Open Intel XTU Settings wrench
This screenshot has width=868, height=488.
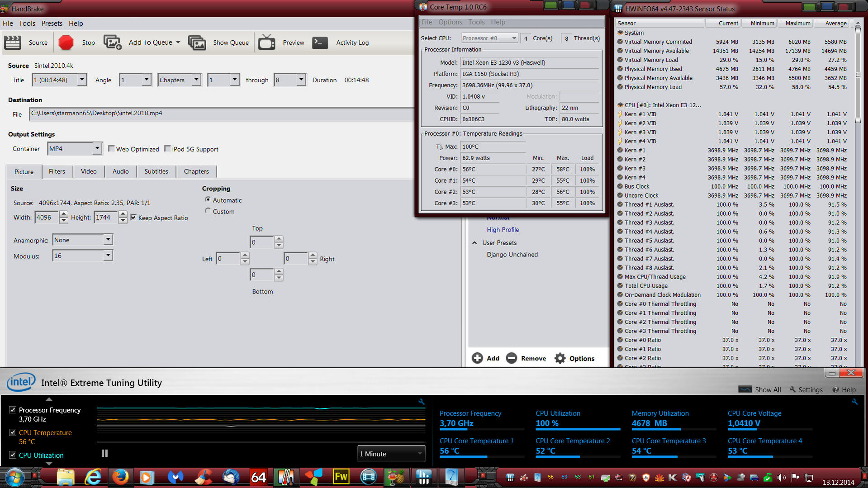tap(792, 389)
